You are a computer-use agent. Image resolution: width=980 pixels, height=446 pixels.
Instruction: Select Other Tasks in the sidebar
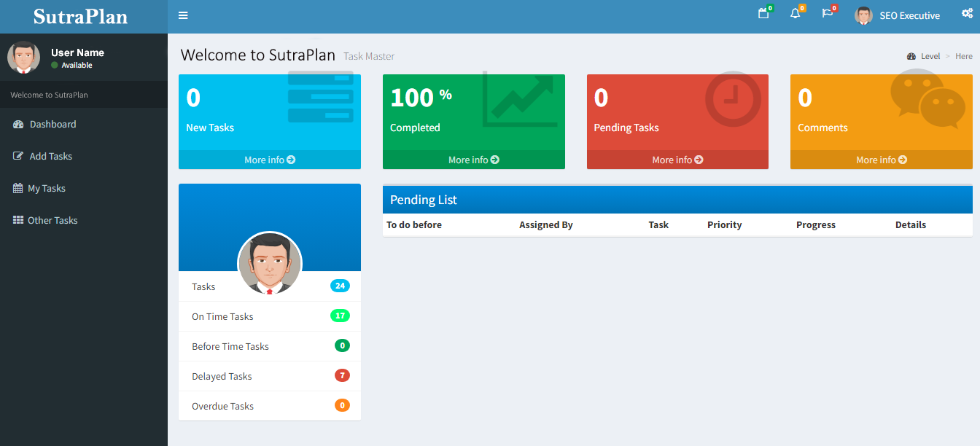click(x=84, y=220)
